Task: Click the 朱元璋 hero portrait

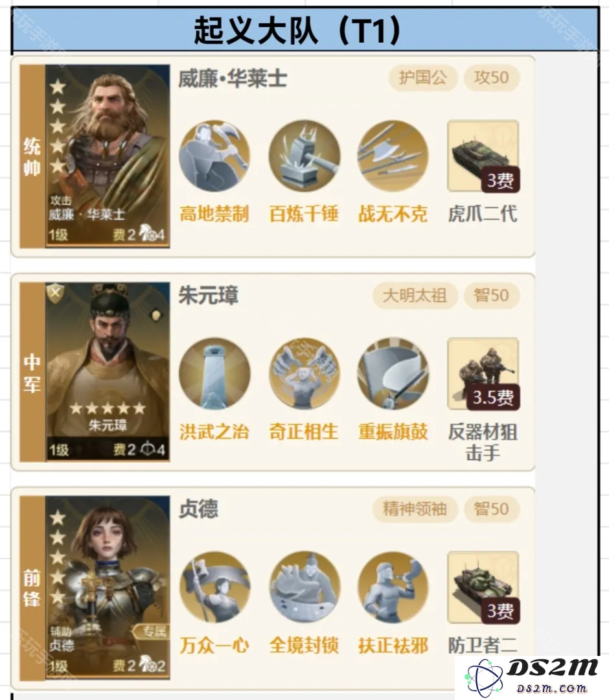Action: 108,371
